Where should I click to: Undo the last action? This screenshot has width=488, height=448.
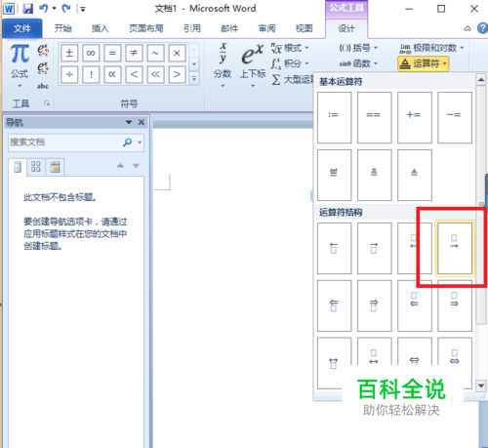tap(43, 9)
